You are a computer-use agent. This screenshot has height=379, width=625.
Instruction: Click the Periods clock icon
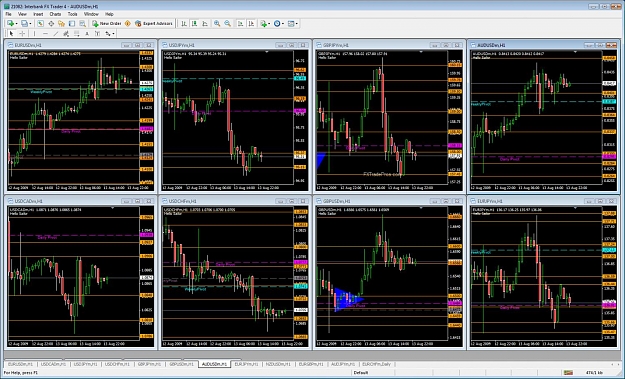277,24
